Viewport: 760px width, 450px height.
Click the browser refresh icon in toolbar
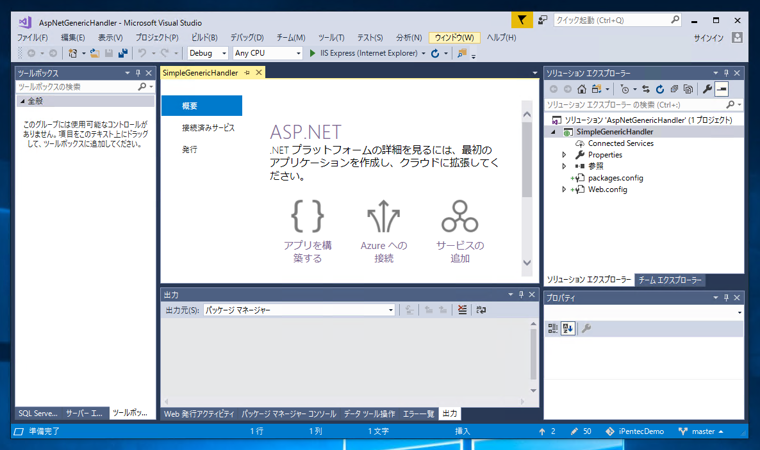[x=435, y=53]
